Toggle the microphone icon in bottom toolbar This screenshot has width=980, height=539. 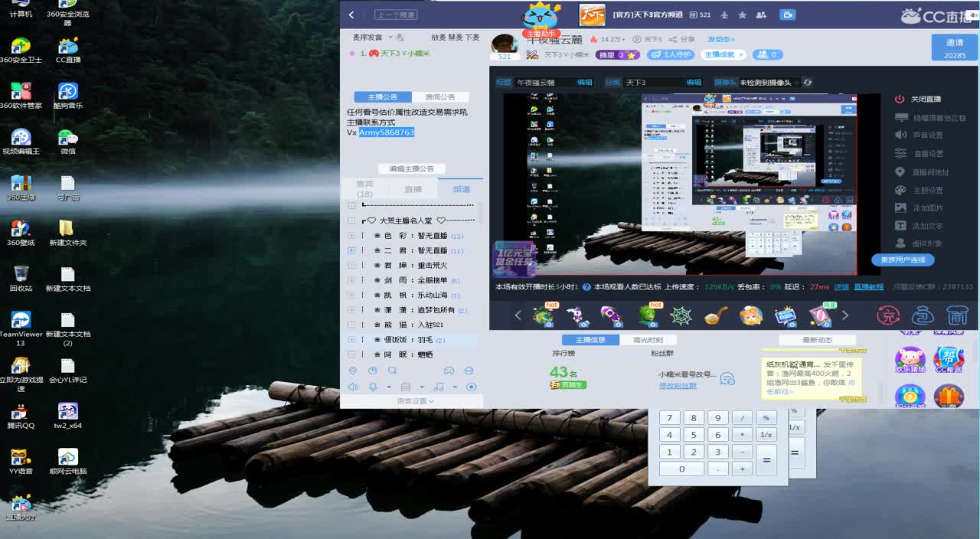click(x=373, y=387)
